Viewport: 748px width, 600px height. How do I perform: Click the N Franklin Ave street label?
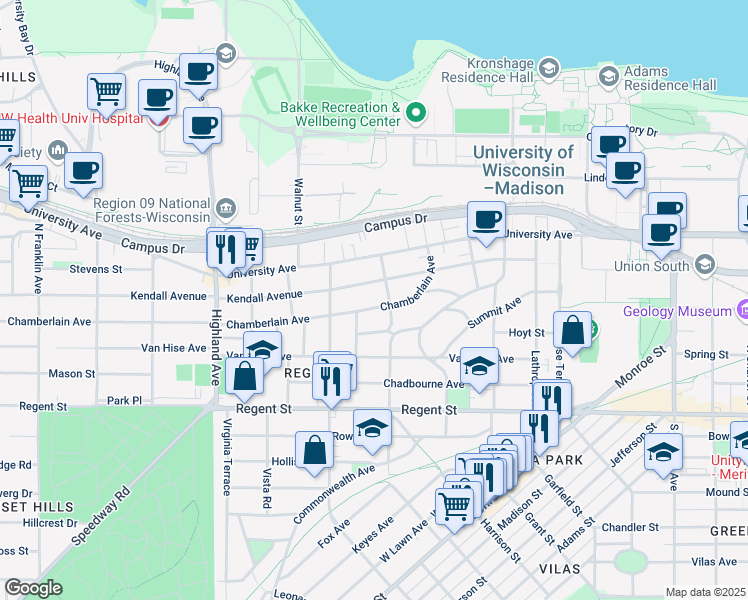[38, 258]
